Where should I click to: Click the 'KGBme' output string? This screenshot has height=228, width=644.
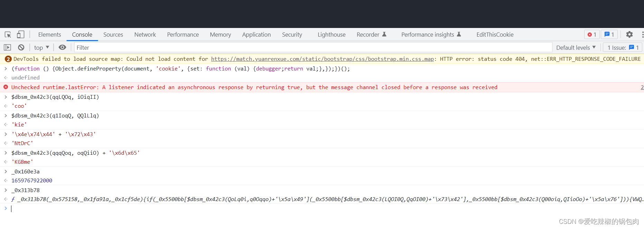click(22, 162)
